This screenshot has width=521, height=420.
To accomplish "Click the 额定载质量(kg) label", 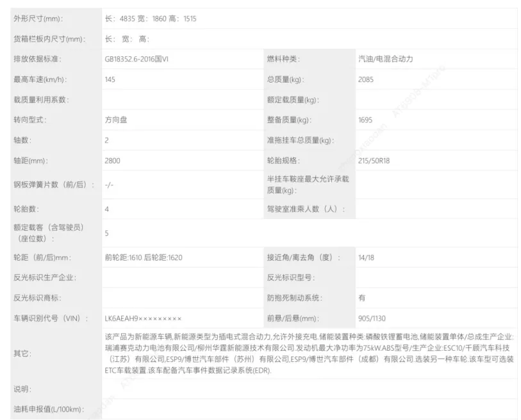I will pyautogui.click(x=293, y=100).
